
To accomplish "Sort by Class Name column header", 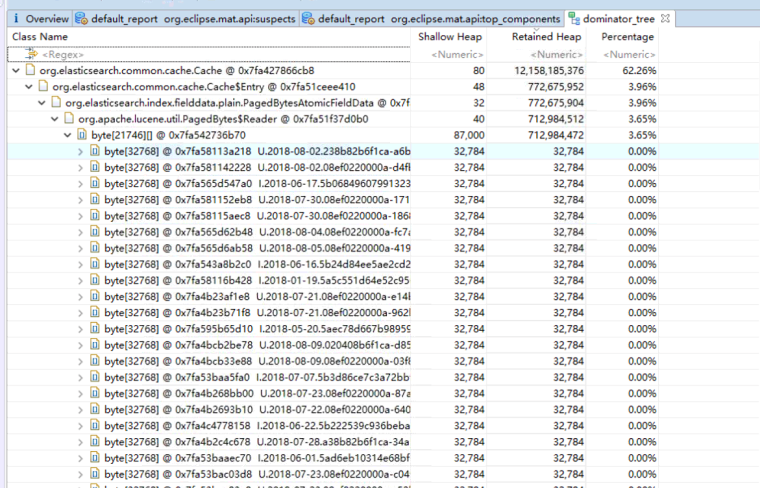I will [x=40, y=37].
